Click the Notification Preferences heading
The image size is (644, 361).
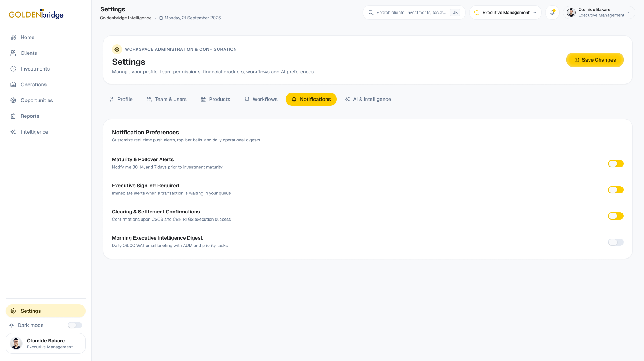(x=145, y=132)
